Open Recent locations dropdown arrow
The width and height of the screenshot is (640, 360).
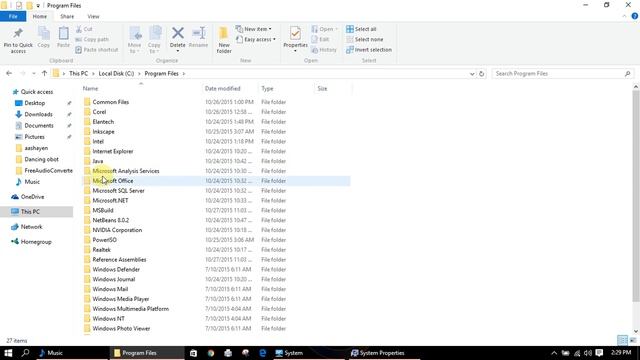[x=34, y=73]
